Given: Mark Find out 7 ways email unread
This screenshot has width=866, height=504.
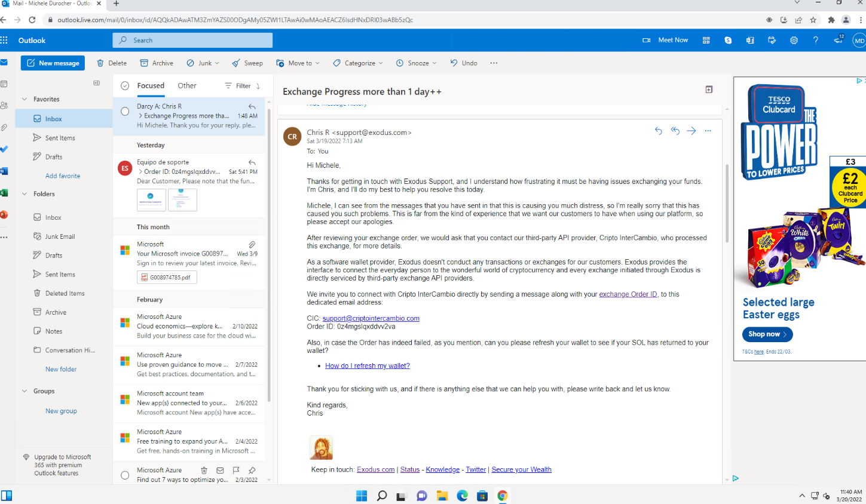Looking at the screenshot, I should pyautogui.click(x=220, y=471).
